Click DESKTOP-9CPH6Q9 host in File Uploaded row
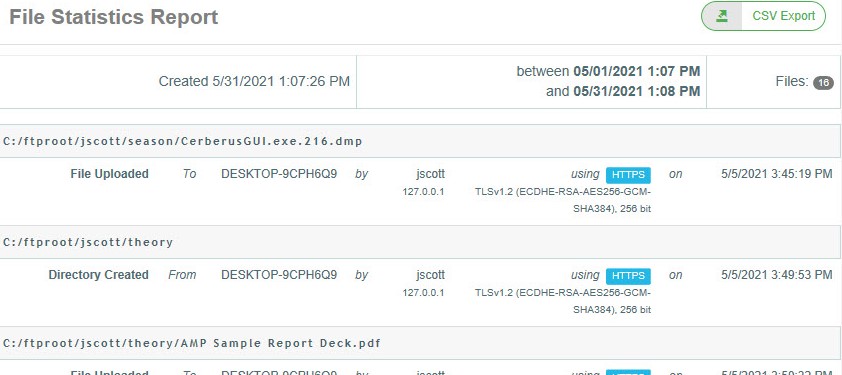The width and height of the screenshot is (842, 375). 279,174
